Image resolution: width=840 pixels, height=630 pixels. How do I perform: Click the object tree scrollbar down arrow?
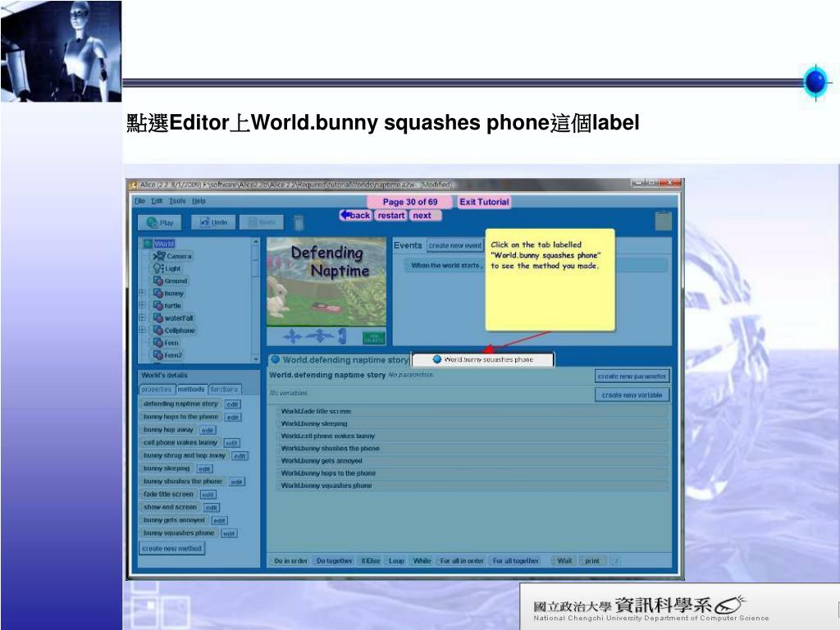256,358
